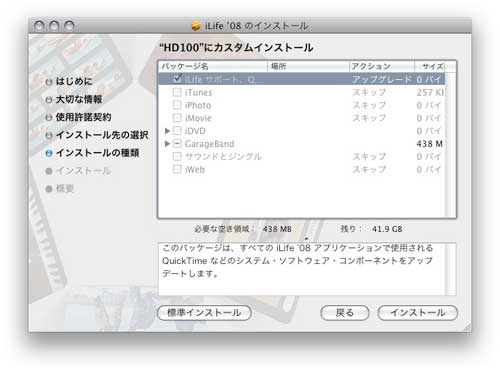This screenshot has width=500, height=371.
Task: Toggle the iTunes package checkbox
Action: [x=177, y=92]
